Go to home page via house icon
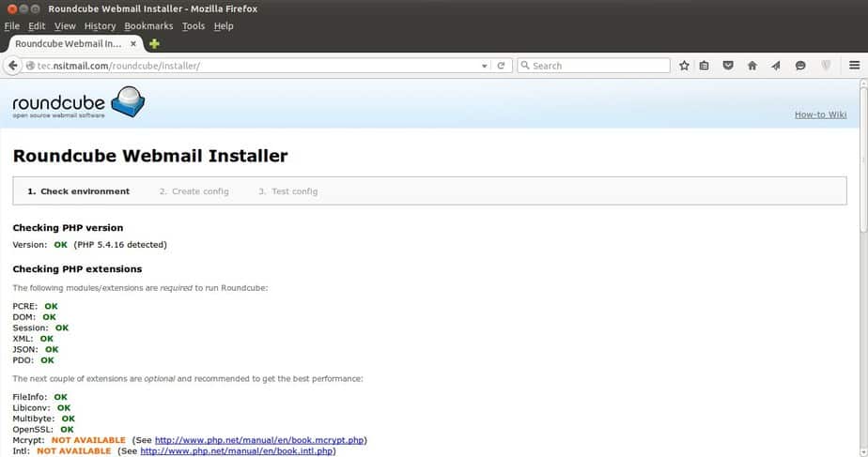This screenshot has width=868, height=457. 752,66
